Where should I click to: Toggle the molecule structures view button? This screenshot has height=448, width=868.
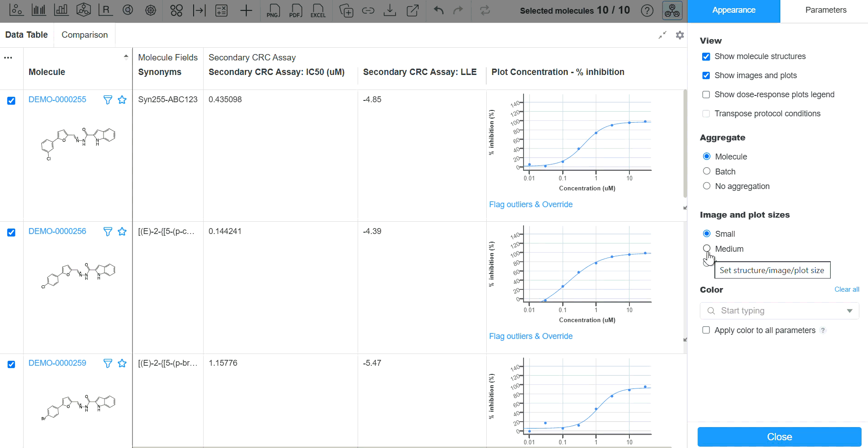(672, 10)
